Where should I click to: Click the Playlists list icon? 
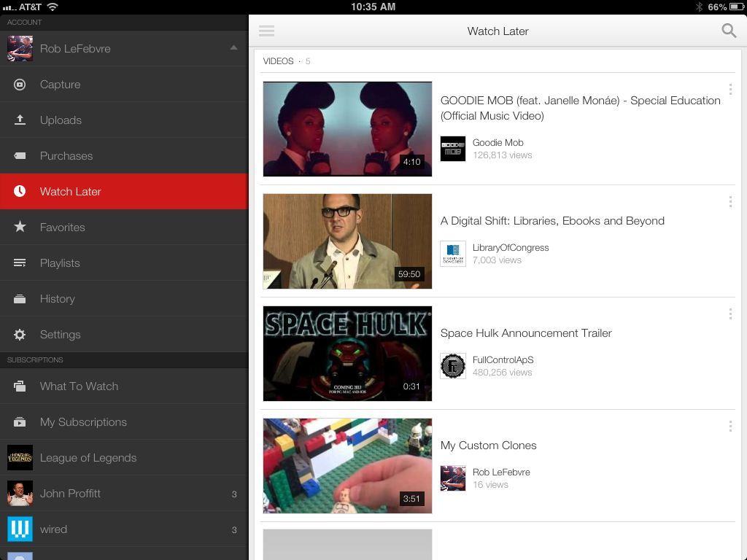pyautogui.click(x=20, y=263)
